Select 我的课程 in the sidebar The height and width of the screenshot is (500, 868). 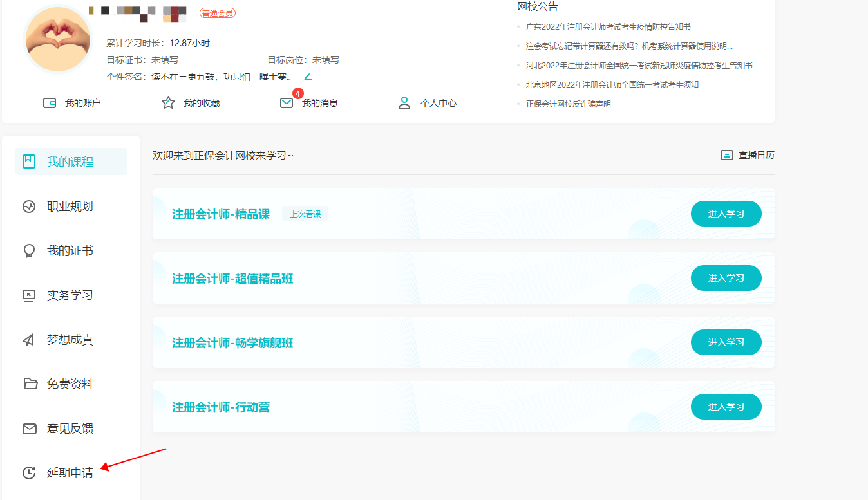tap(28, 162)
